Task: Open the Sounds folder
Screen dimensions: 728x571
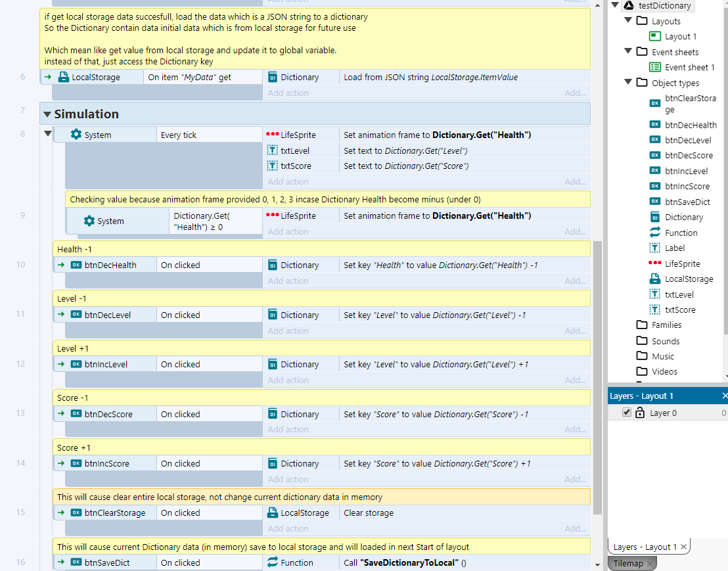Action: 666,341
